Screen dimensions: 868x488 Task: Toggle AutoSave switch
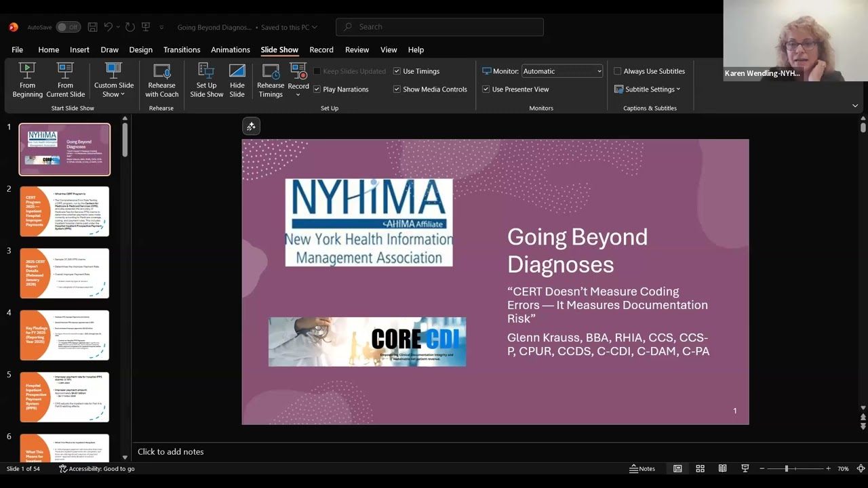pos(68,27)
